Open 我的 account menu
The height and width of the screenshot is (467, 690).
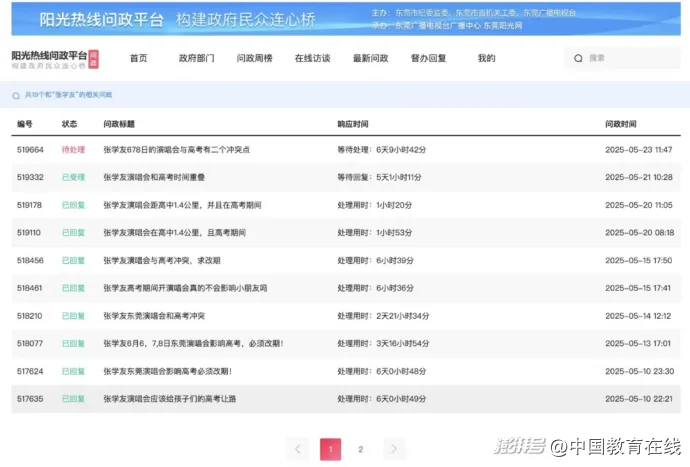[486, 59]
